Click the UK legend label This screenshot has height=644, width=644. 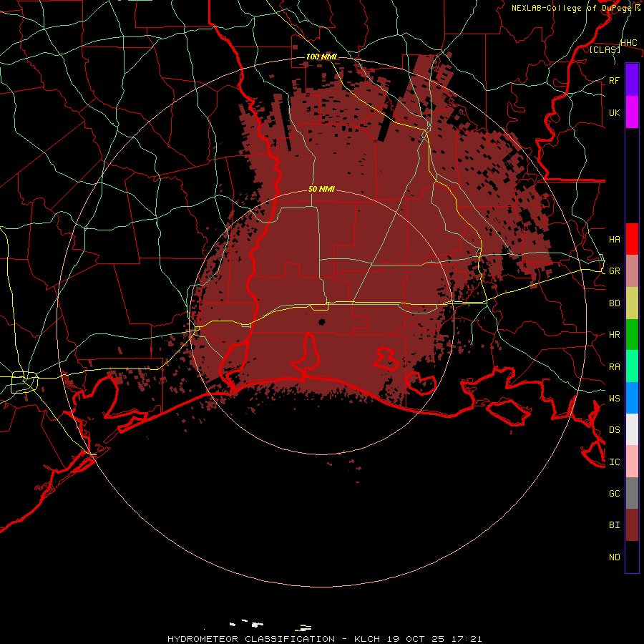point(615,112)
